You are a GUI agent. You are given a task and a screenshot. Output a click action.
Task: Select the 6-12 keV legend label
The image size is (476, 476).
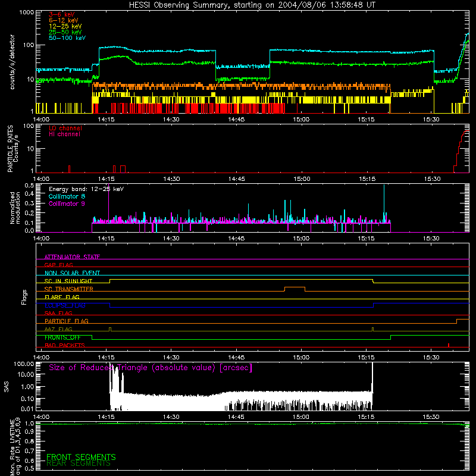pos(63,20)
